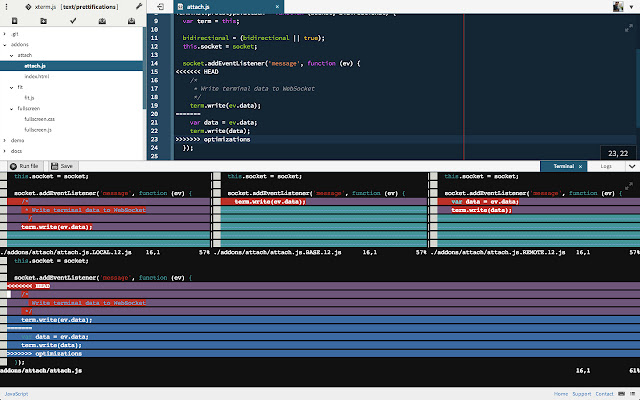Click the new folder icon in sidebar toolbar
640x400 pixels.
[x=44, y=21]
